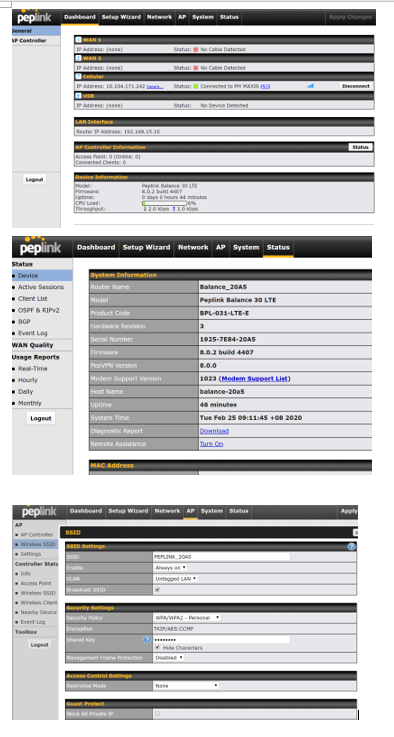
Task: Open the Restricted Mode dropdown
Action: click(186, 686)
